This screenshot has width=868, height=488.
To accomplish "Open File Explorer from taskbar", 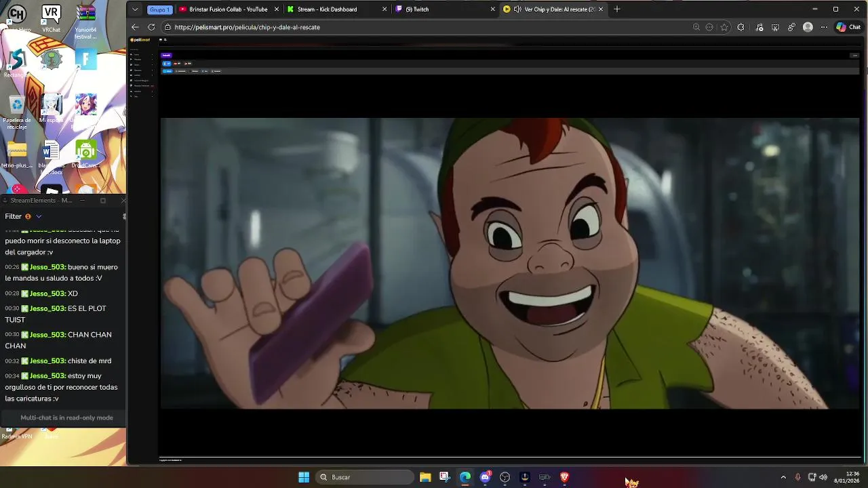I will (x=425, y=477).
